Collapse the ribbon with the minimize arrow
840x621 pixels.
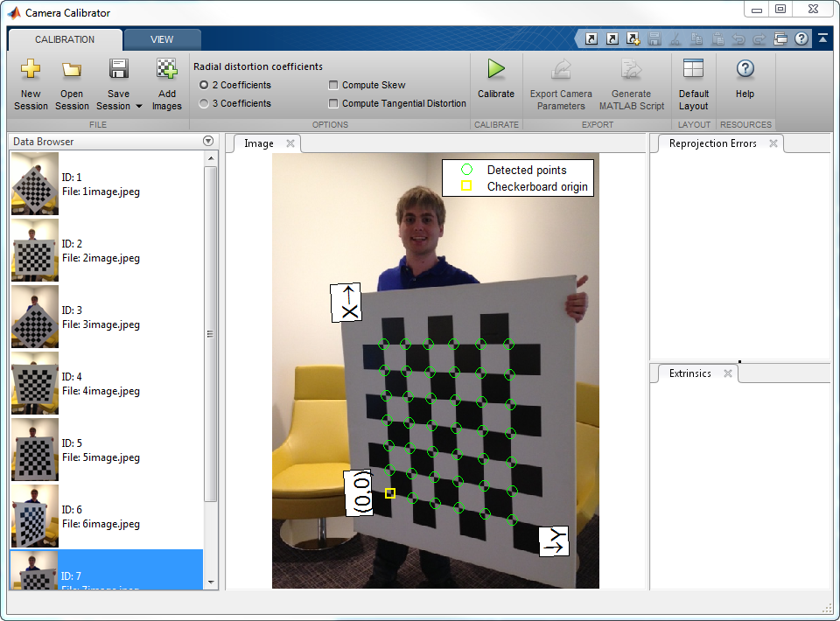tap(823, 38)
